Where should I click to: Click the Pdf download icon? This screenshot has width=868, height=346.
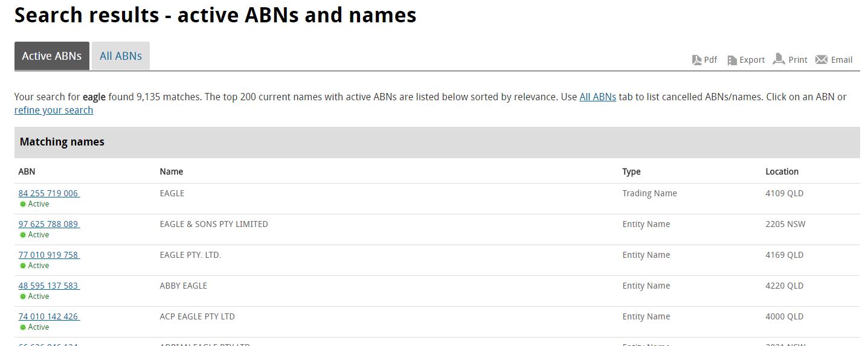[x=696, y=60]
